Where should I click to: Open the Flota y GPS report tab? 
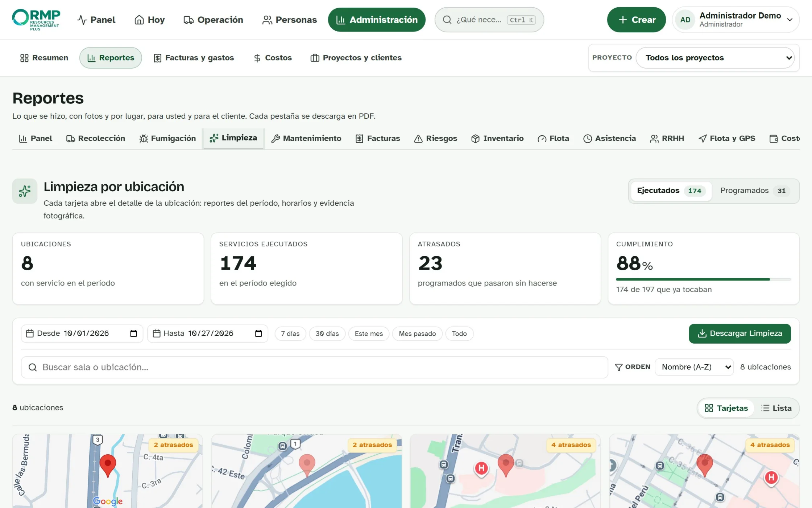pos(727,138)
